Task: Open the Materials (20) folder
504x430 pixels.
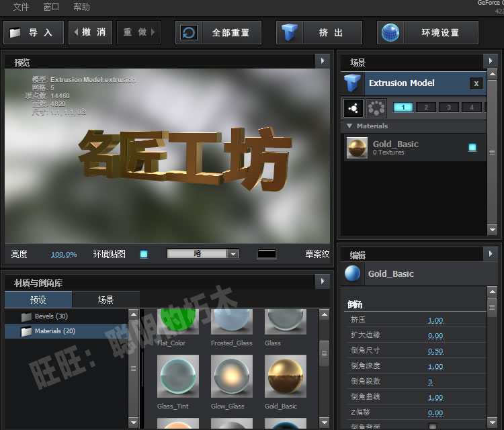Action: pos(67,331)
